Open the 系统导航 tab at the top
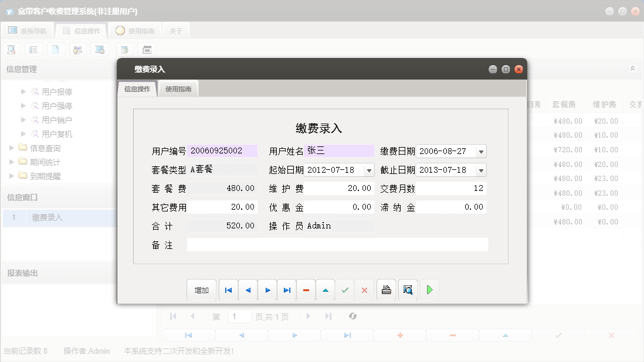Image resolution: width=644 pixels, height=362 pixels. (x=29, y=30)
